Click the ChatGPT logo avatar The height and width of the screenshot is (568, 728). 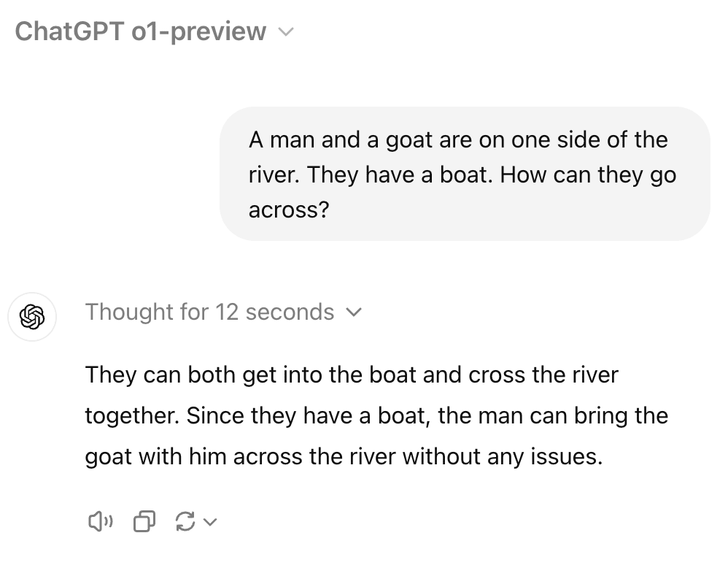32,317
